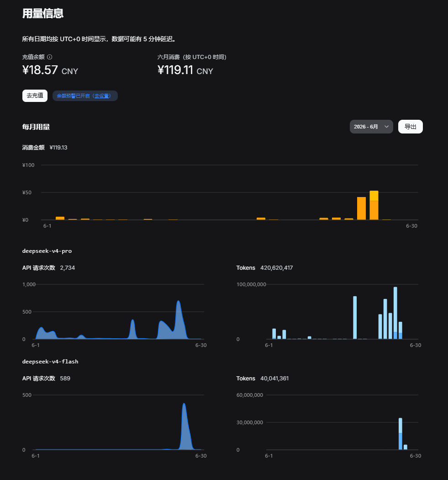The image size is (448, 480).
Task: Click the tall bar in v4-flash Tokens chart
Action: [x=401, y=434]
